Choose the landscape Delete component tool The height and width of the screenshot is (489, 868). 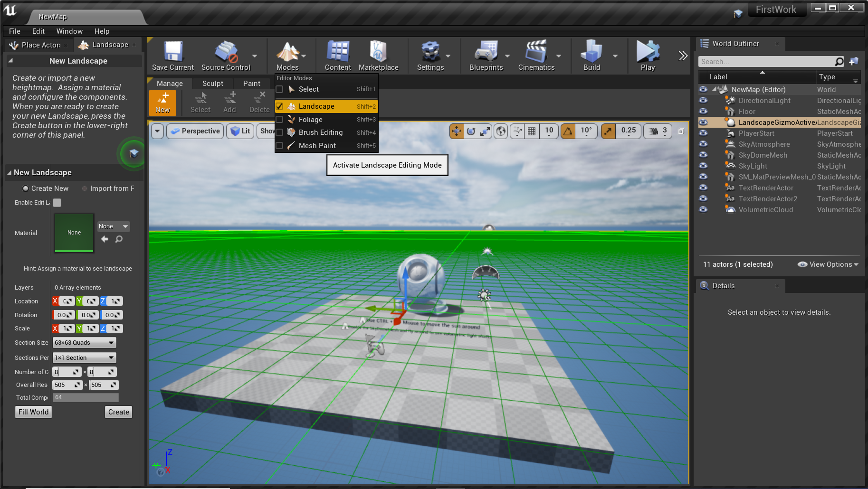(x=259, y=103)
